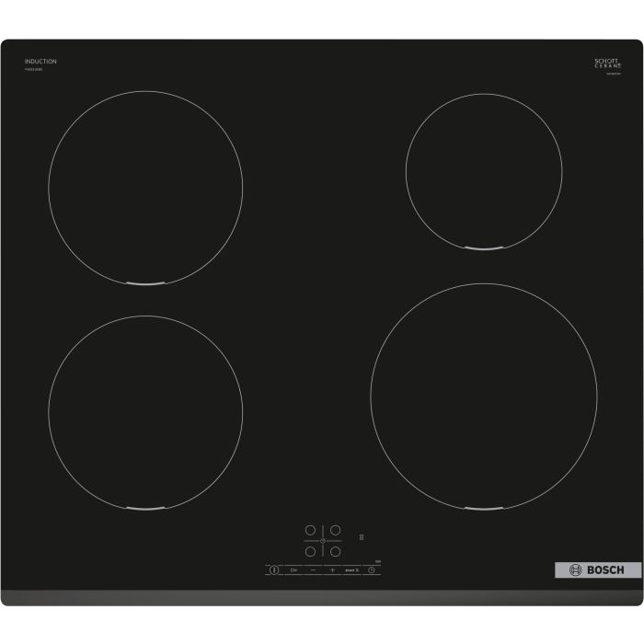Image resolution: width=644 pixels, height=644 pixels.
Task: Activate the boost function key
Action: point(351,570)
